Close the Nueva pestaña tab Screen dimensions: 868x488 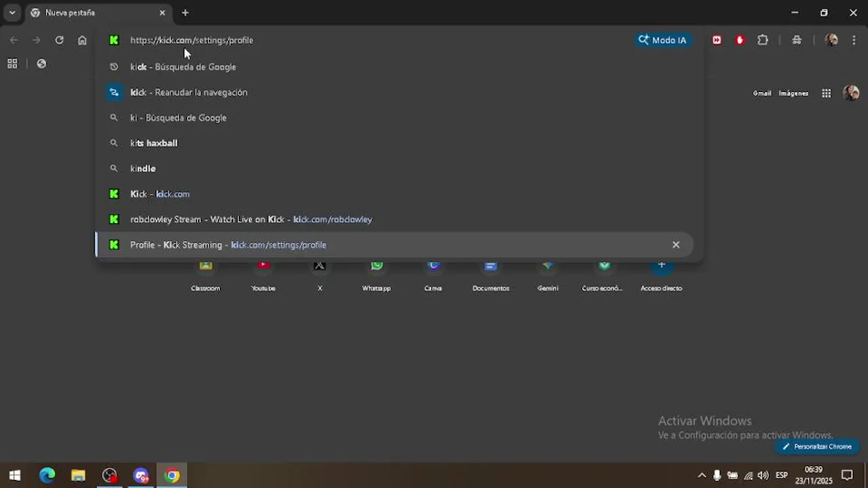tap(162, 13)
